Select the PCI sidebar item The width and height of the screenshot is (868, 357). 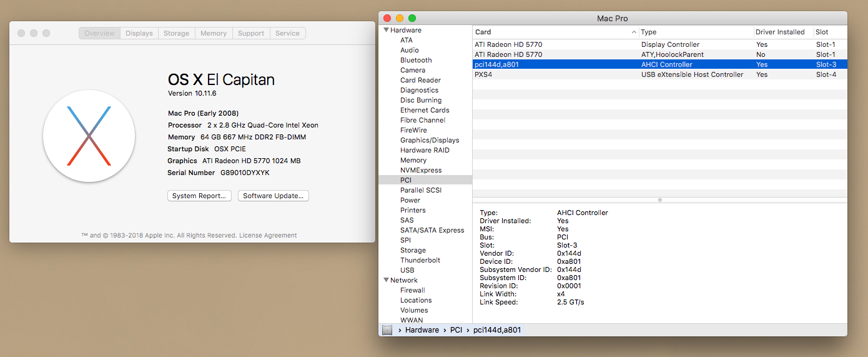click(x=425, y=180)
